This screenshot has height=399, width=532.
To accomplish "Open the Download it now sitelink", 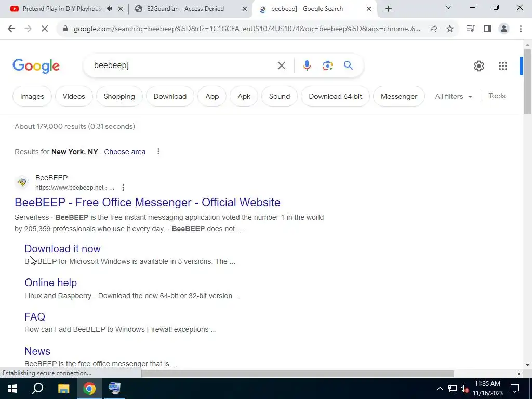I will pyautogui.click(x=62, y=249).
